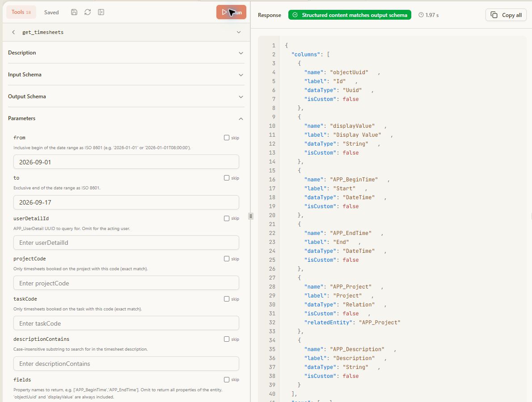Check skip for taskCode parameter
The width and height of the screenshot is (532, 402).
[227, 299]
